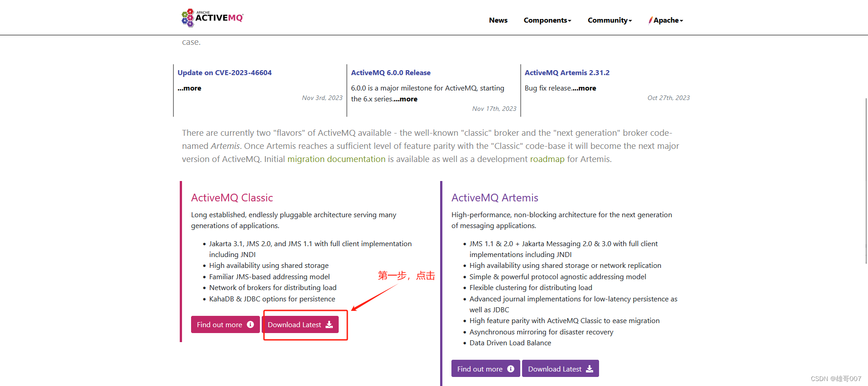Click info icon on Artemis Find out more
The width and height of the screenshot is (868, 386).
click(511, 369)
